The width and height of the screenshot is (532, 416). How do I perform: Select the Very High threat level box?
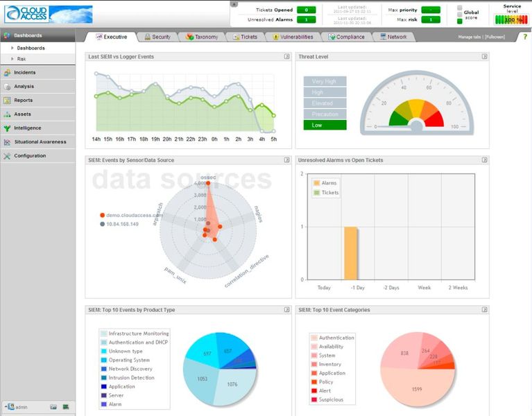click(325, 81)
